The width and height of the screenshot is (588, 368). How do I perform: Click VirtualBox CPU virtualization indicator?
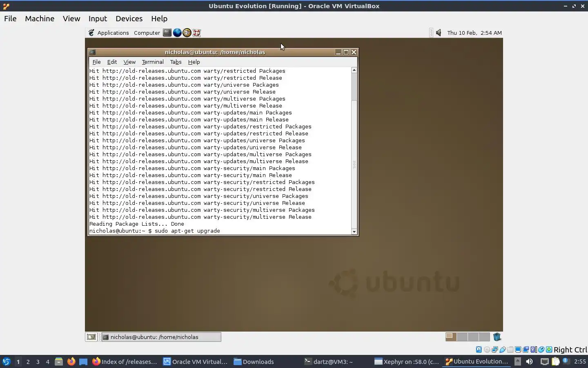pyautogui.click(x=533, y=350)
